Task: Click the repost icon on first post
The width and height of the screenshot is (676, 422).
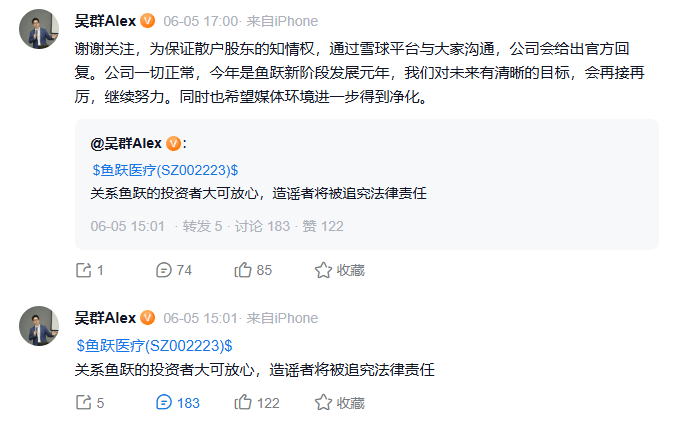Action: point(84,270)
